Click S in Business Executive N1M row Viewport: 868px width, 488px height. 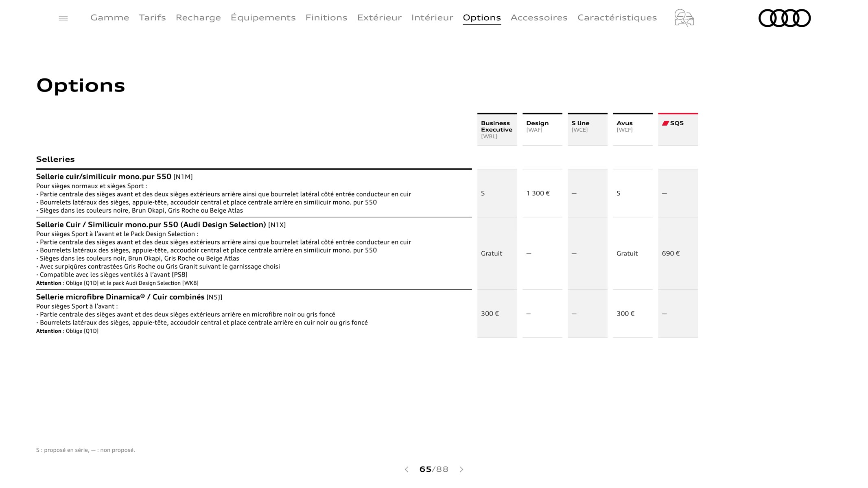pyautogui.click(x=483, y=193)
